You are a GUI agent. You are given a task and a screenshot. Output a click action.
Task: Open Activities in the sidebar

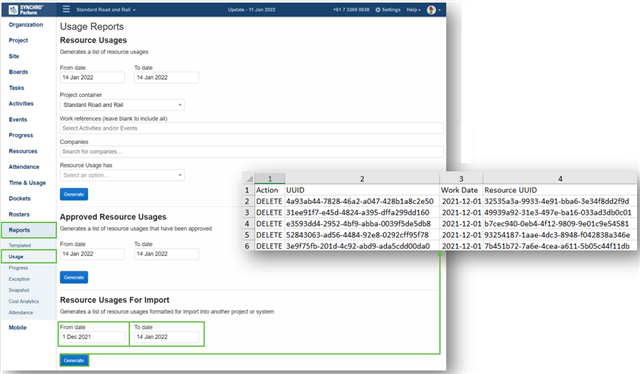pyautogui.click(x=21, y=104)
